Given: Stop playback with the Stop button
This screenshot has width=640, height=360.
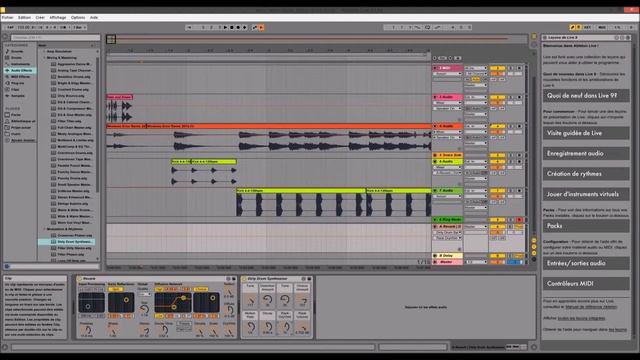Looking at the screenshot, I should (232, 27).
